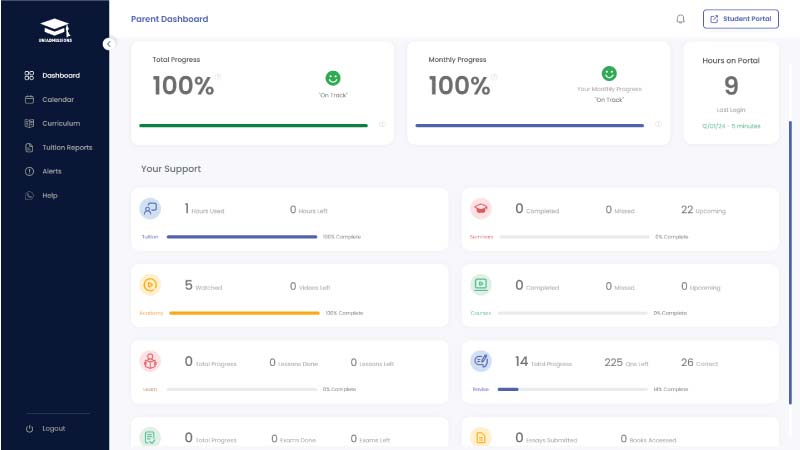Click the Revise 14% progress bar
This screenshot has width=800, height=450.
pyautogui.click(x=572, y=389)
